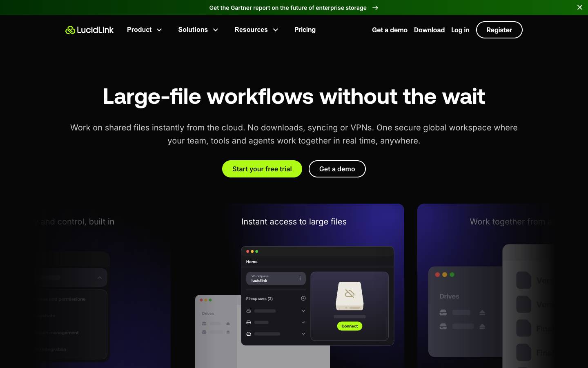The height and width of the screenshot is (368, 588).
Task: Click the first eject icon in the small gray Drives window
Action: pyautogui.click(x=228, y=324)
